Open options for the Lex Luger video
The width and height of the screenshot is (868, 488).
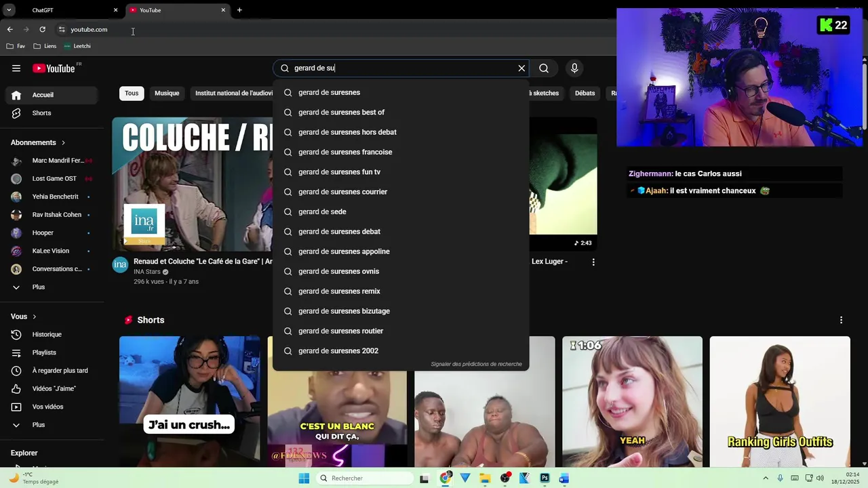pyautogui.click(x=593, y=262)
